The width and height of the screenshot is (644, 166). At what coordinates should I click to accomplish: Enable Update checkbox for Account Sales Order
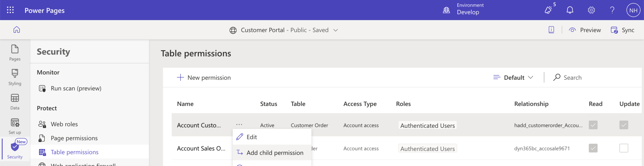click(x=623, y=148)
